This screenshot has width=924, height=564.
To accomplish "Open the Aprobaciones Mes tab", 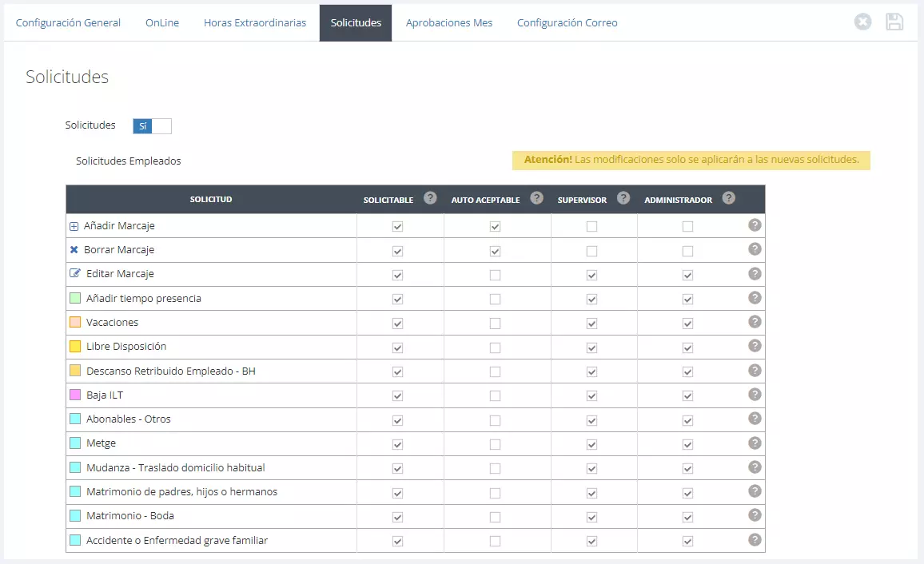I will 449,23.
